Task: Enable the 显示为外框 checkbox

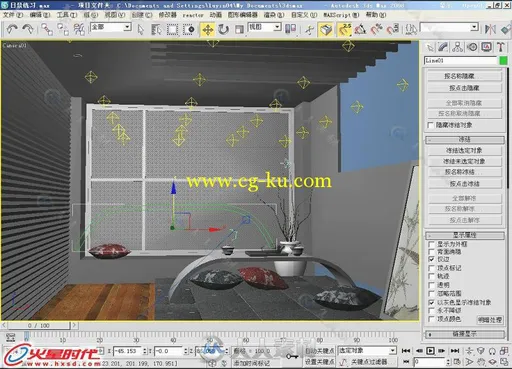Action: click(431, 244)
